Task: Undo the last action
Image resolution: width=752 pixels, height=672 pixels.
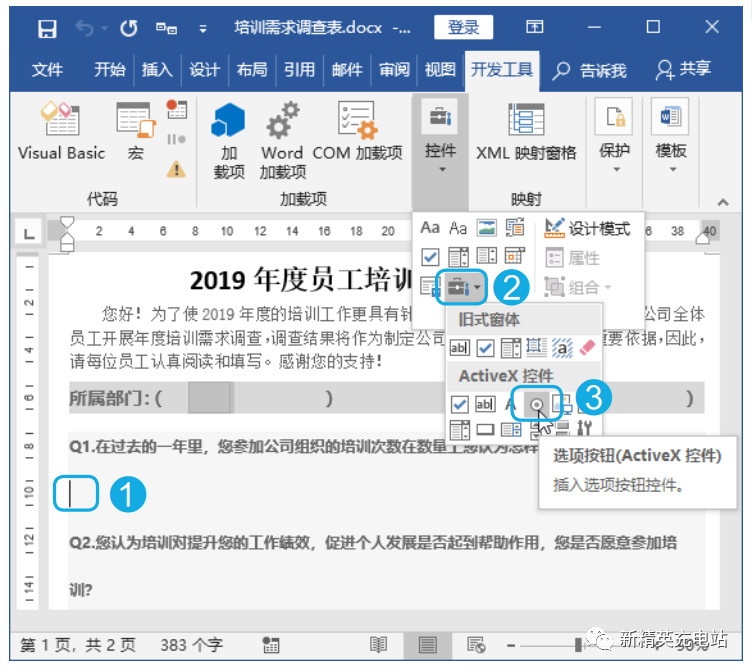Action: tap(84, 29)
